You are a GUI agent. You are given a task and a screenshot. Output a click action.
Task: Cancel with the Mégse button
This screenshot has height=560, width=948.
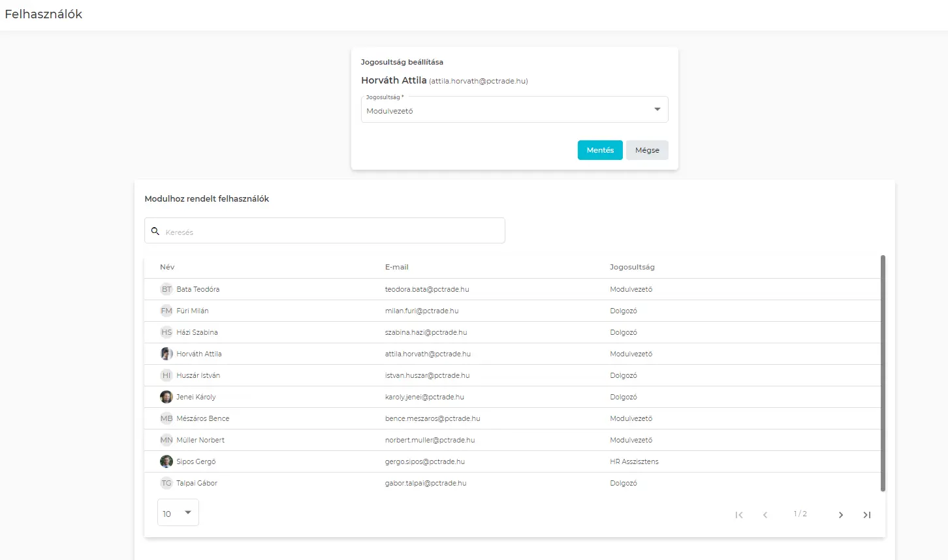[x=646, y=150]
